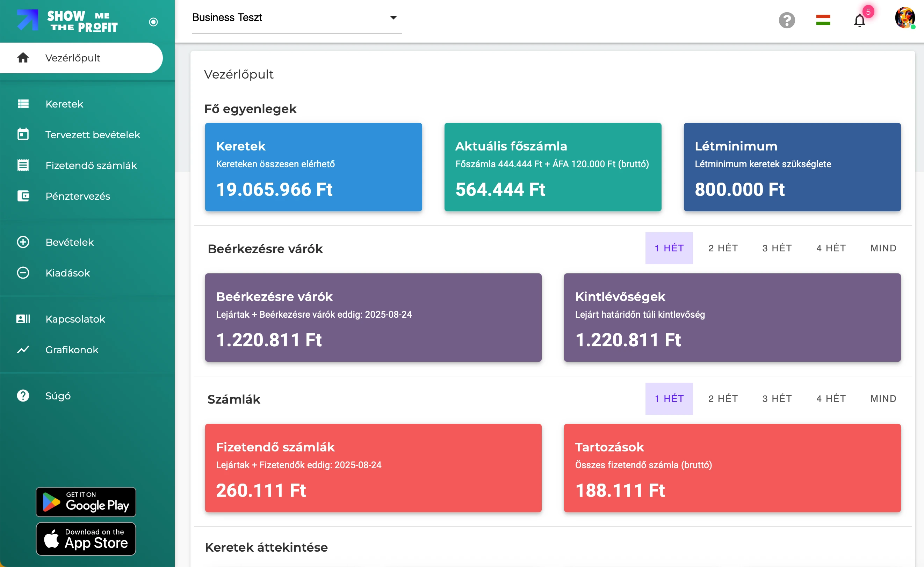Click Download on the App Store badge
924x567 pixels.
point(86,538)
